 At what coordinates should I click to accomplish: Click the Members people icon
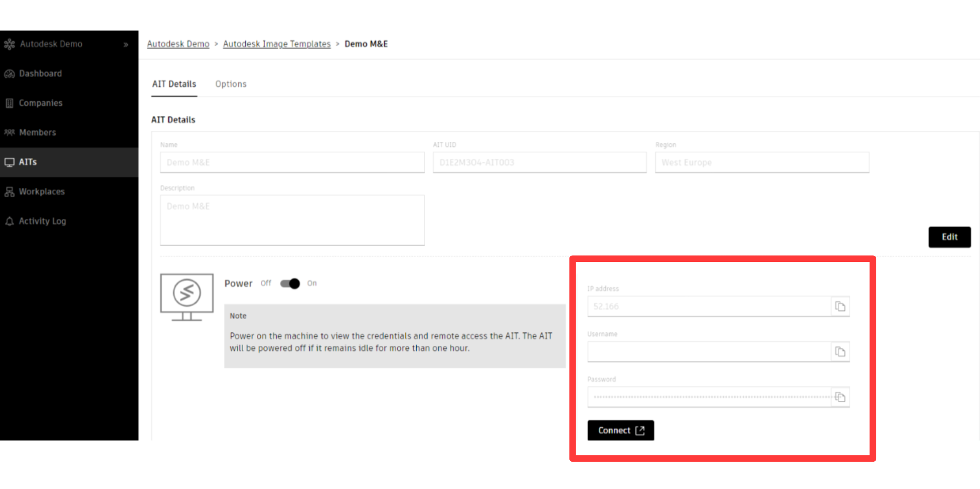10,132
